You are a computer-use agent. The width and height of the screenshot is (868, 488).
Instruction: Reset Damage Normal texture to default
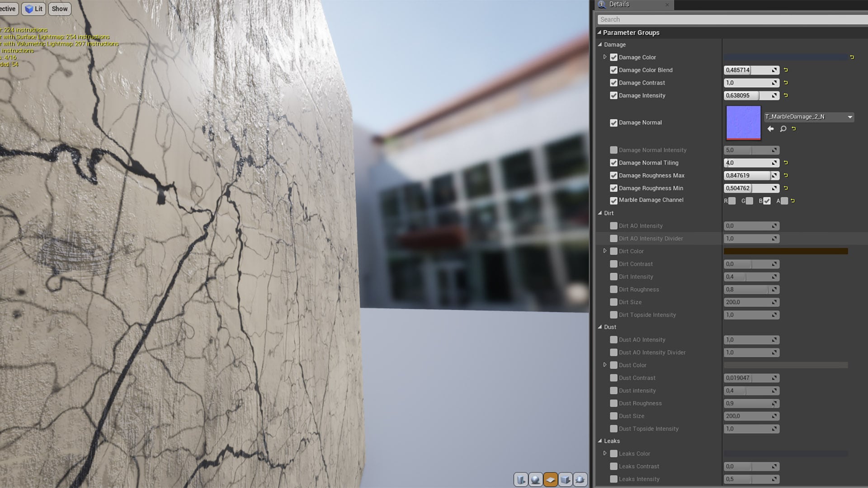point(794,129)
